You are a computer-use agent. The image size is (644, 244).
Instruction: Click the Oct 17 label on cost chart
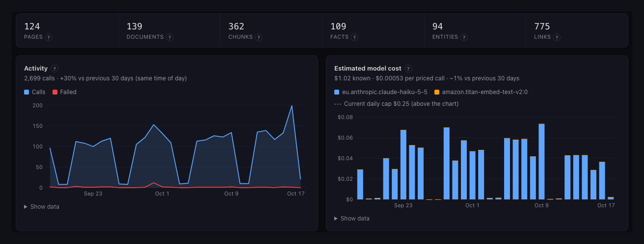pyautogui.click(x=606, y=206)
